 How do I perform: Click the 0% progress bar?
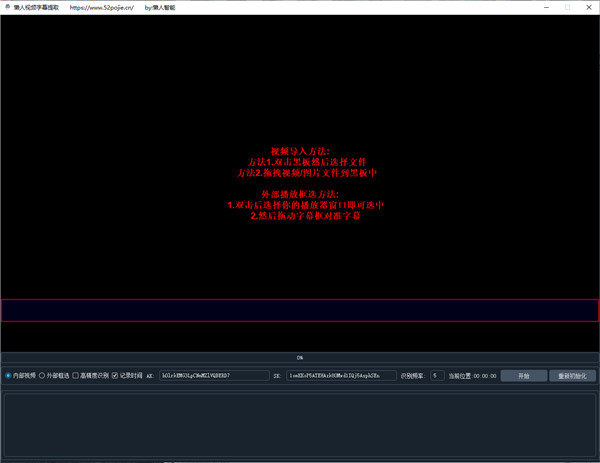(300, 358)
